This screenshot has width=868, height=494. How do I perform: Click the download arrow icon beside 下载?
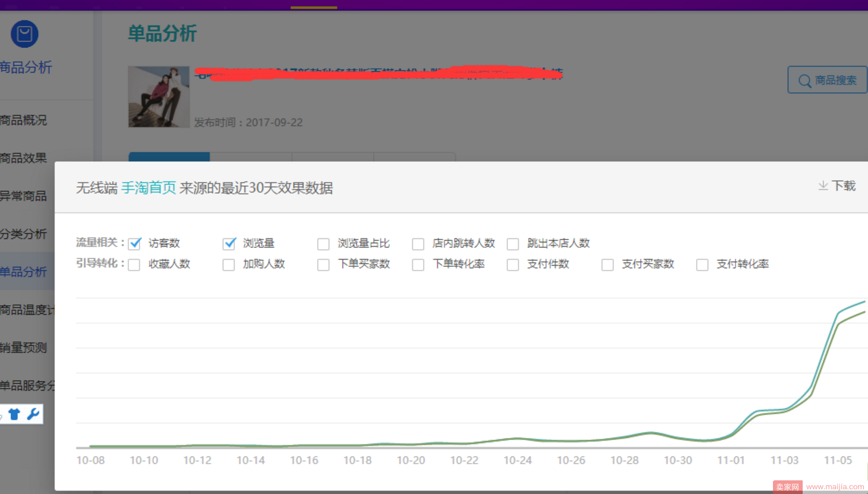click(x=823, y=186)
